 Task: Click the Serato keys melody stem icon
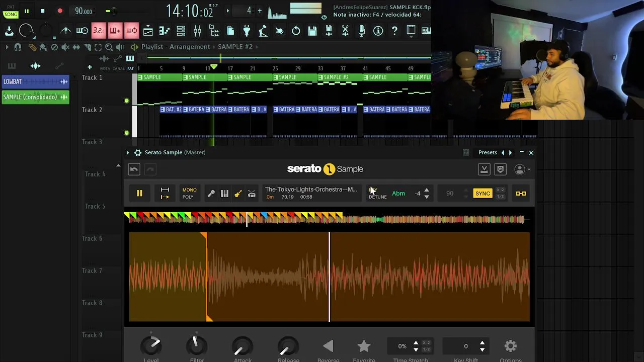[225, 194]
